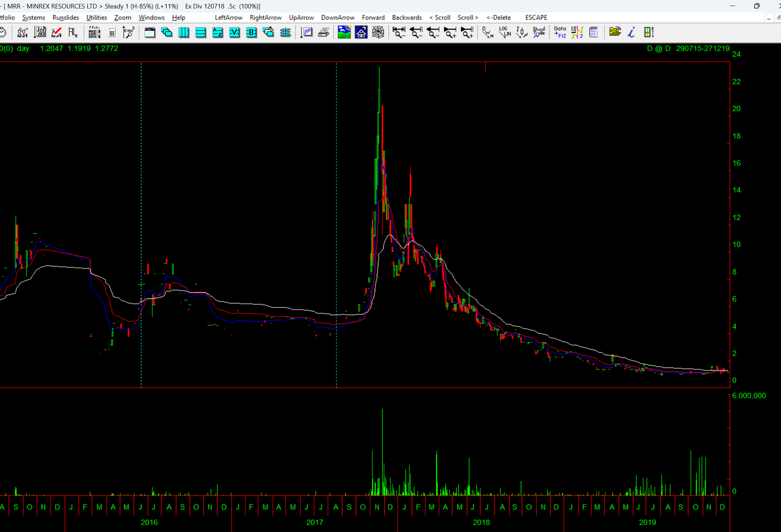Click the yellow magenta step lines icon
Screen dimensions: 781x532
[577, 32]
